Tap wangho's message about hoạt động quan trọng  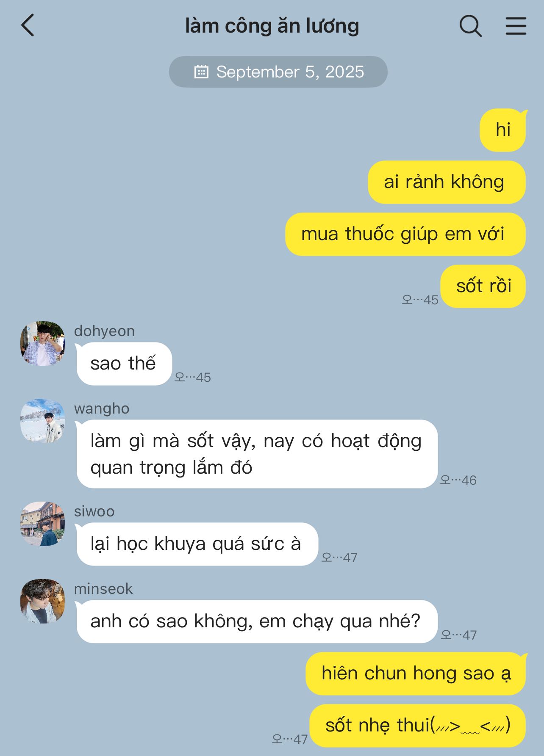click(x=257, y=454)
